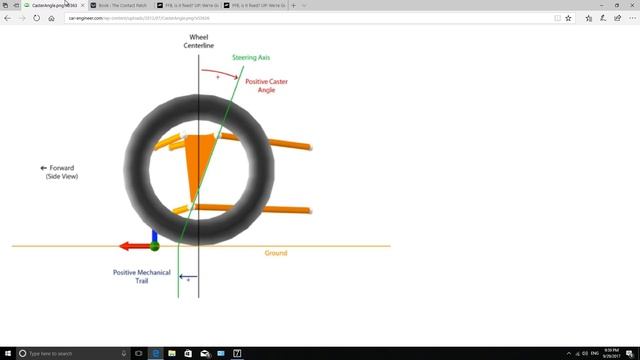Show hidden system tray icons

(569, 353)
